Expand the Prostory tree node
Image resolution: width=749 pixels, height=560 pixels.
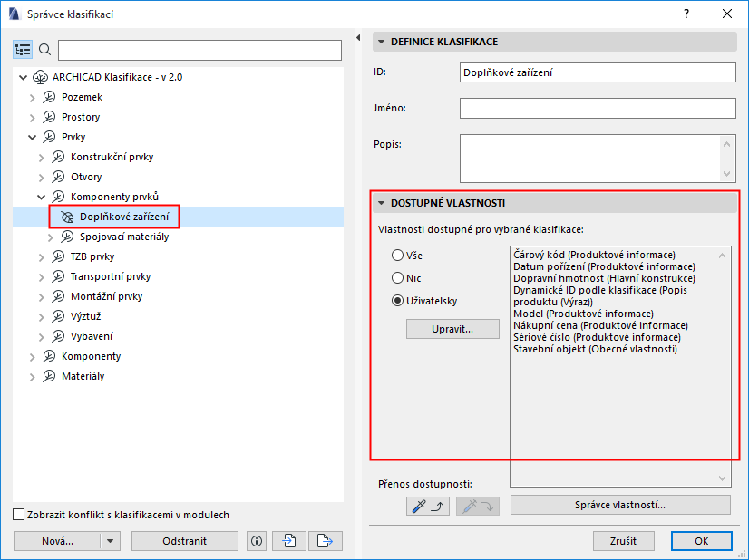coord(32,118)
